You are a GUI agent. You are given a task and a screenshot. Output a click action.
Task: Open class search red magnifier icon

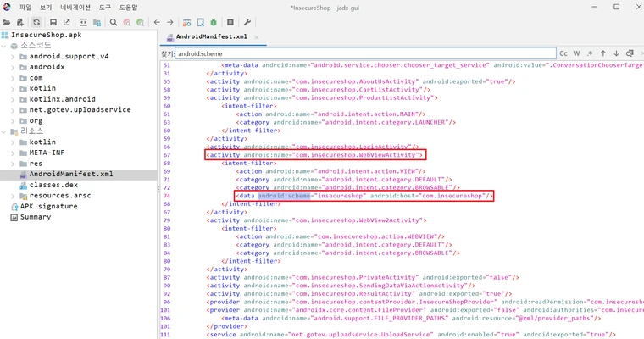[x=127, y=23]
